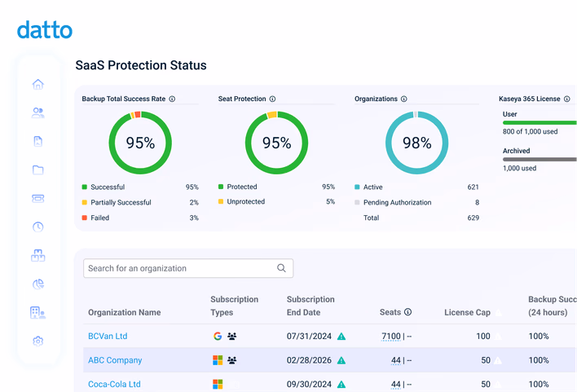577x392 pixels.
Task: Open the Home icon in sidebar
Action: click(38, 84)
